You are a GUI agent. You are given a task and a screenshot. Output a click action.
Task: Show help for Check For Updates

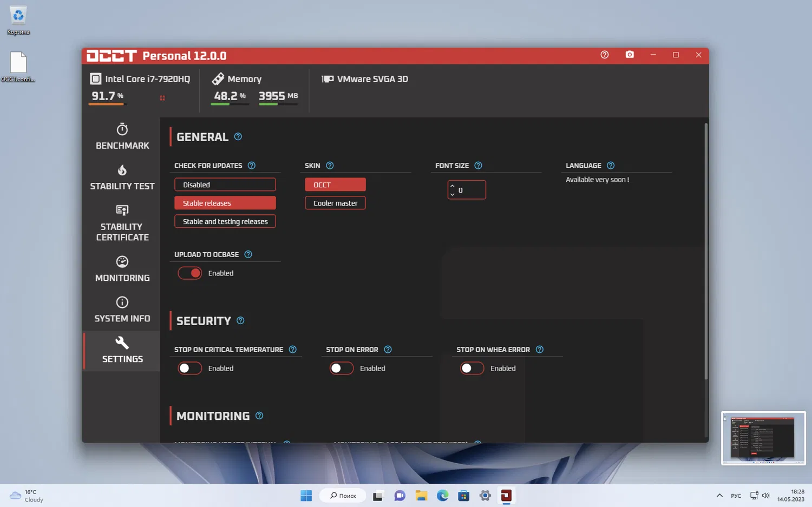(x=252, y=166)
